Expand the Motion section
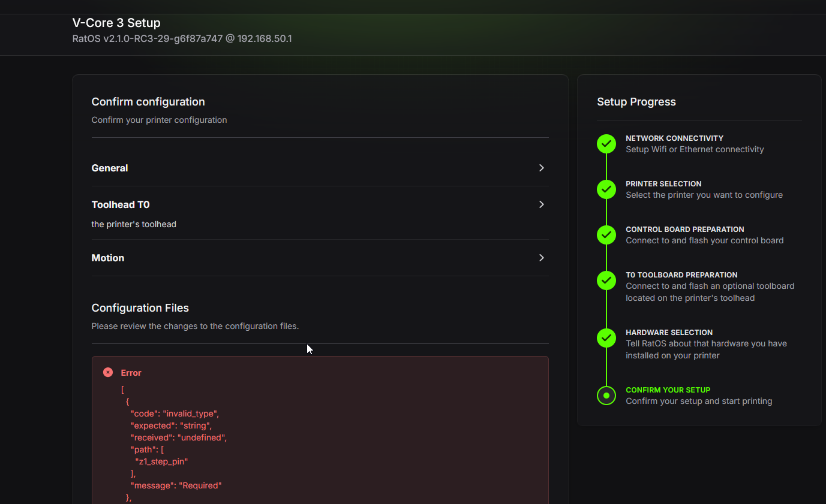The height and width of the screenshot is (504, 826). pos(320,258)
